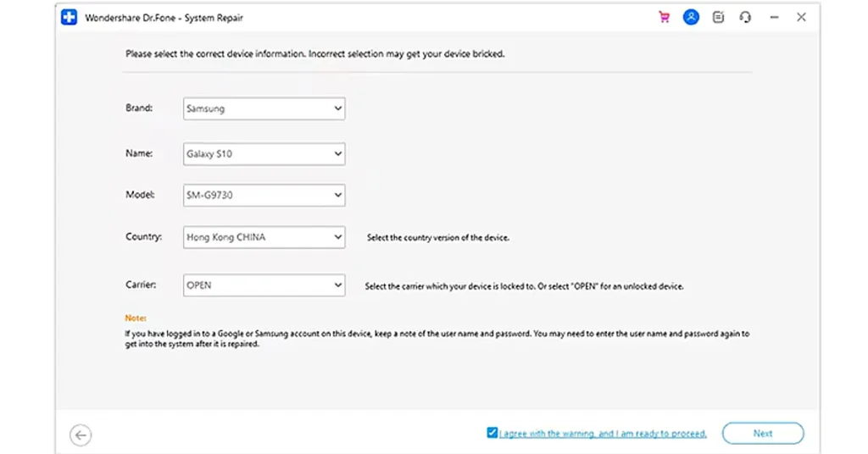This screenshot has height=454, width=868.
Task: Click the window title 'Wondershare Dr.Fone - System Repair'
Action: pyautogui.click(x=164, y=18)
